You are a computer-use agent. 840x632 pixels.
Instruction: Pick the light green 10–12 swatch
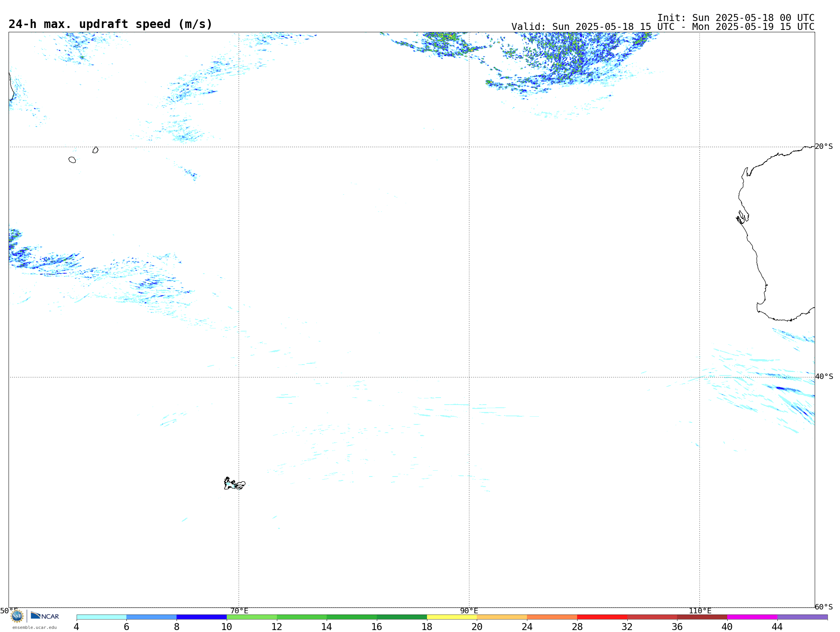(252, 617)
